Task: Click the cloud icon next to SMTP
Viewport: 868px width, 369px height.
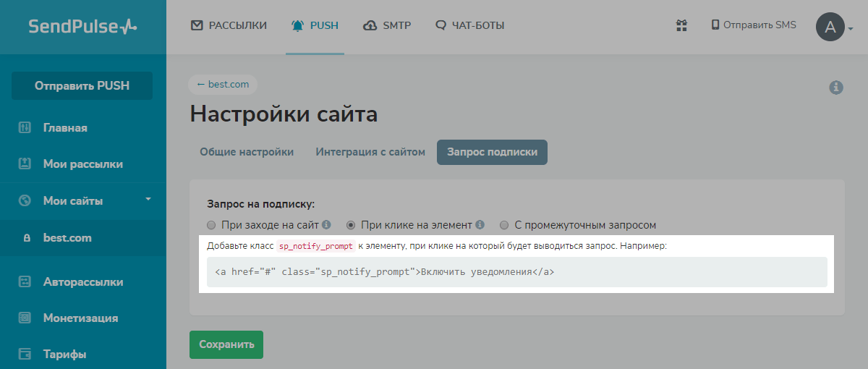Action: 370,25
